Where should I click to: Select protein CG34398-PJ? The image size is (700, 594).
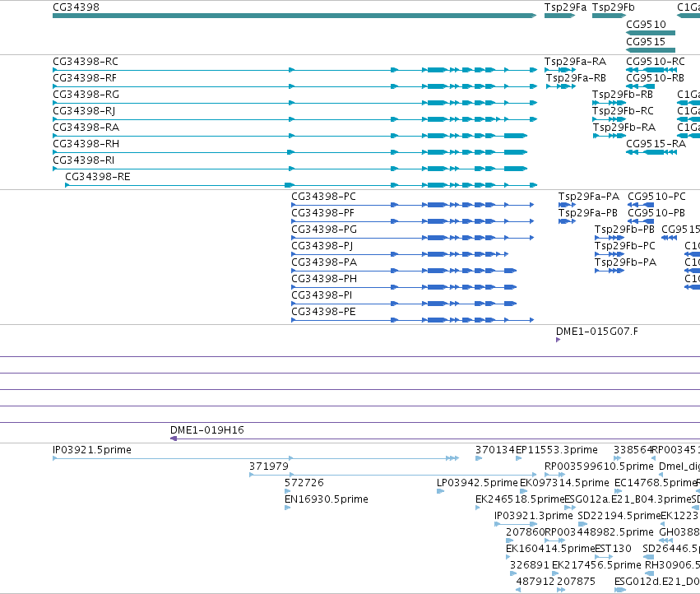(400, 254)
